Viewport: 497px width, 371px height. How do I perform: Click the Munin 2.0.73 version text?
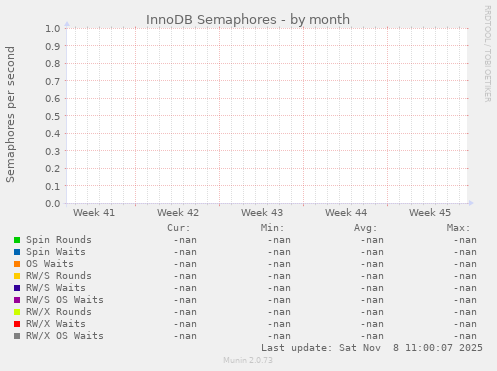tap(248, 360)
